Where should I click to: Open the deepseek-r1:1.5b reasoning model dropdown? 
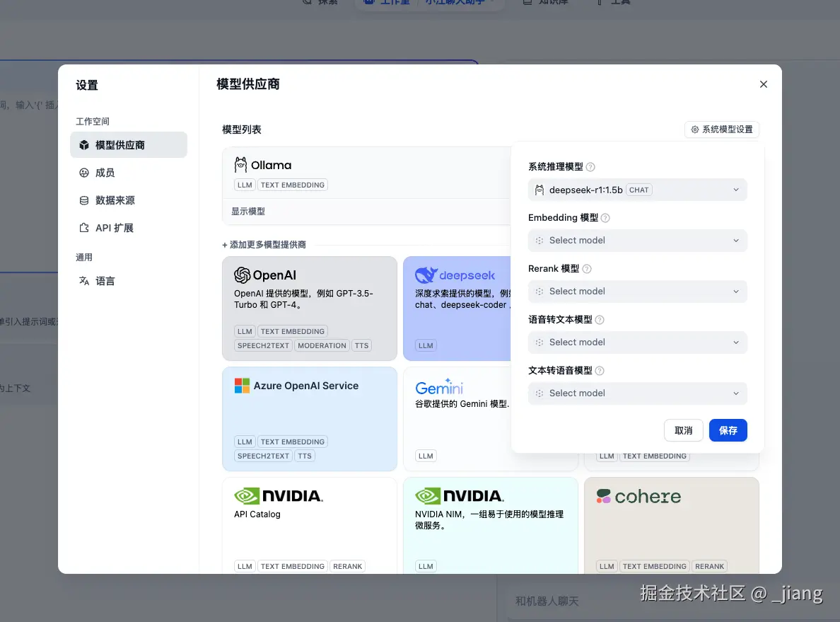(637, 189)
